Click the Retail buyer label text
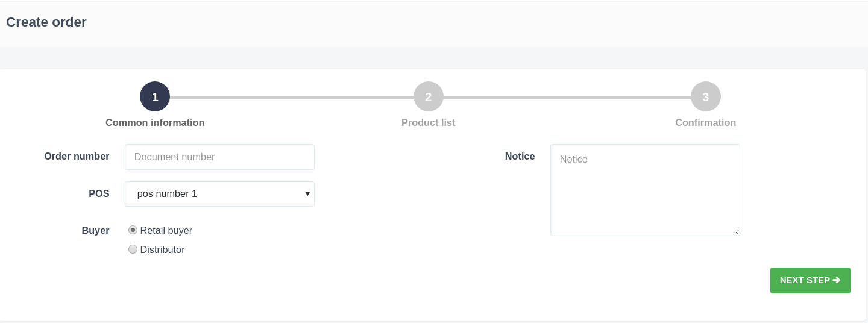This screenshot has height=323, width=868. tap(166, 231)
